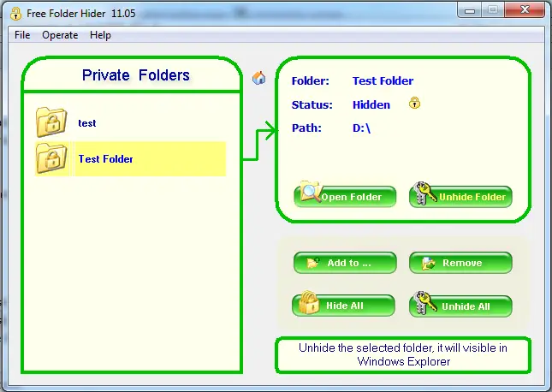The width and height of the screenshot is (552, 392).
Task: Click the Remove button
Action: pyautogui.click(x=460, y=263)
